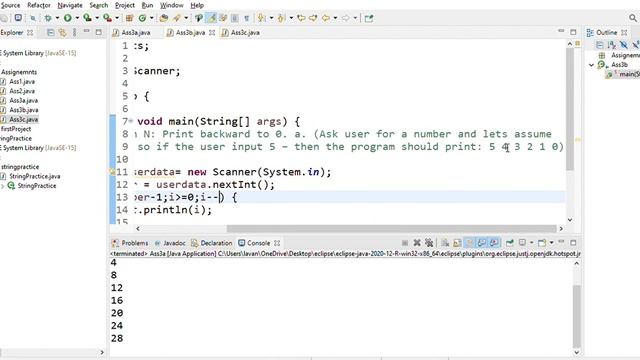640x360 pixels.
Task: Switch to the Problems tab
Action: pyautogui.click(x=130, y=243)
